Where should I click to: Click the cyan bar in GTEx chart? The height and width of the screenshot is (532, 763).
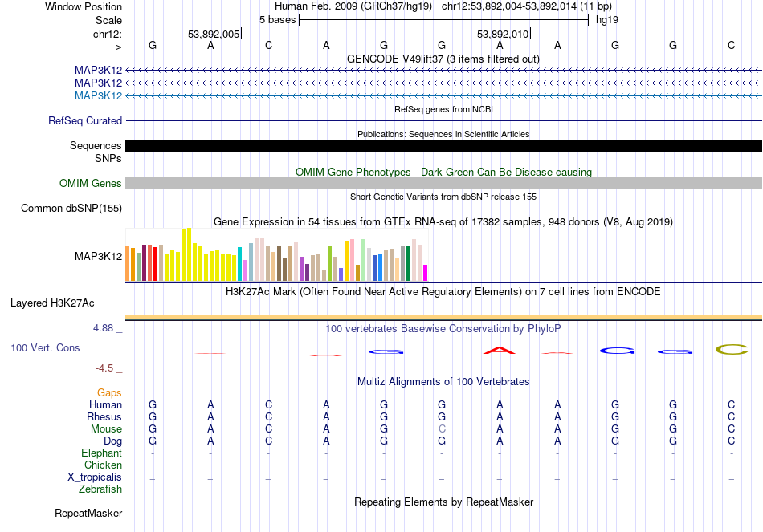click(x=239, y=264)
